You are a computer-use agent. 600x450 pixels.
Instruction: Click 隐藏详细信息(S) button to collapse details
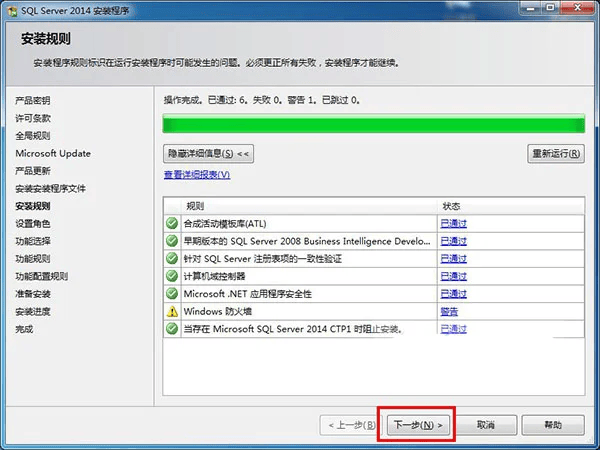pos(208,154)
